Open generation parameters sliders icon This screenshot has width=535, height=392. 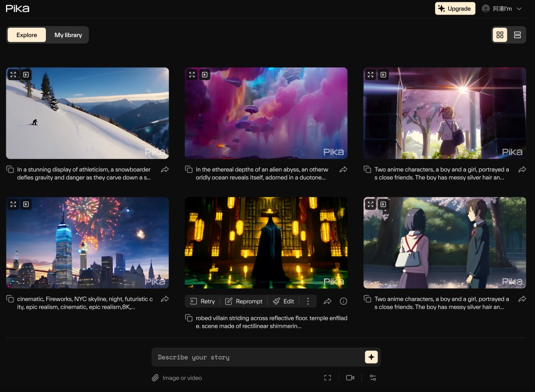[x=373, y=378]
